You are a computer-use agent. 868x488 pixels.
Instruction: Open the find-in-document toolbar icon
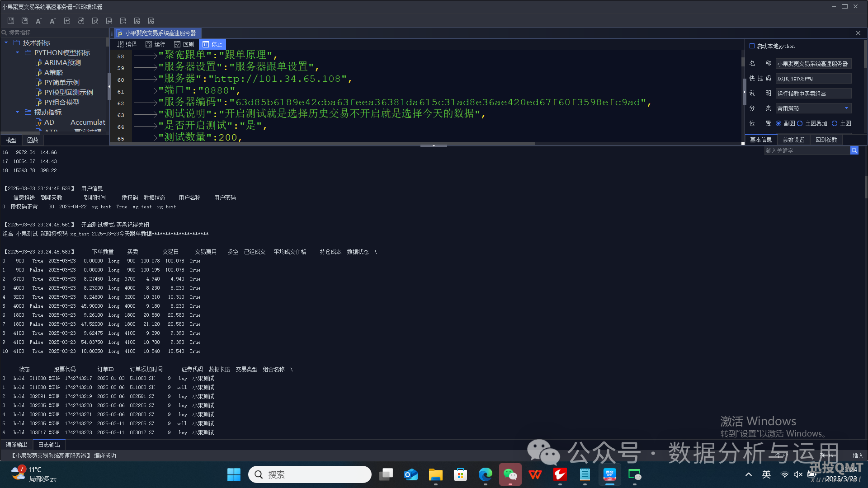[95, 21]
